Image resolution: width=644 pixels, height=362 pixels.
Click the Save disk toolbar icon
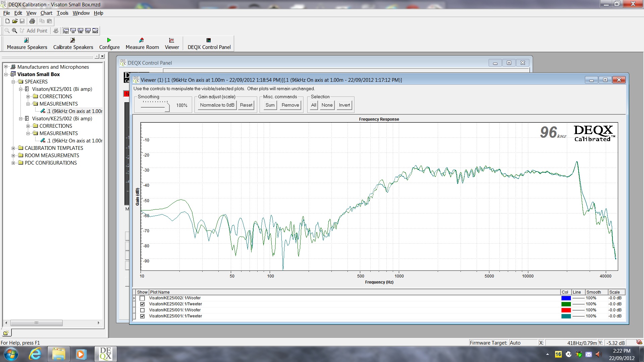click(x=22, y=21)
